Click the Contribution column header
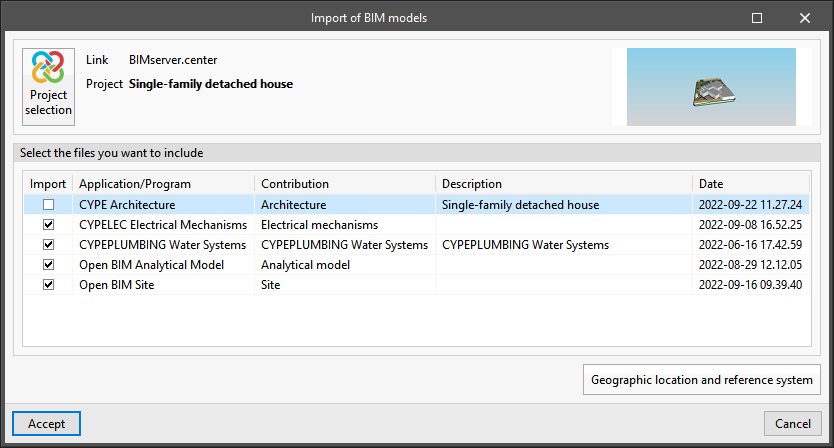Image resolution: width=834 pixels, height=448 pixels. 295,184
